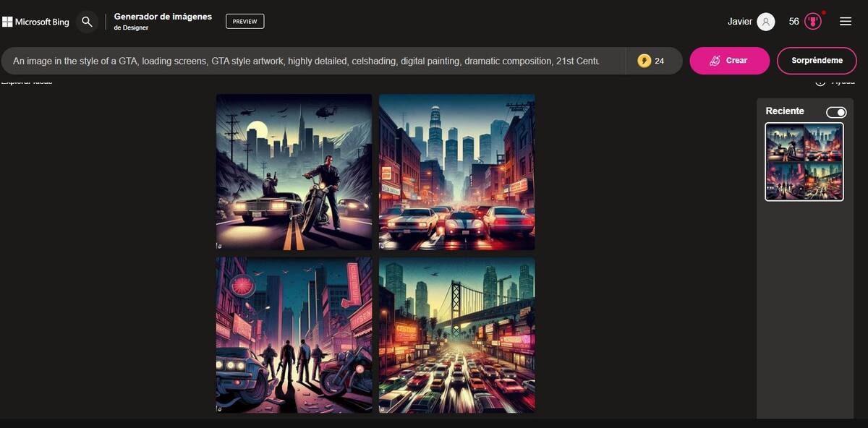Screen dimensions: 868x428
Task: Click the number 24 boosts remaining
Action: tap(659, 61)
